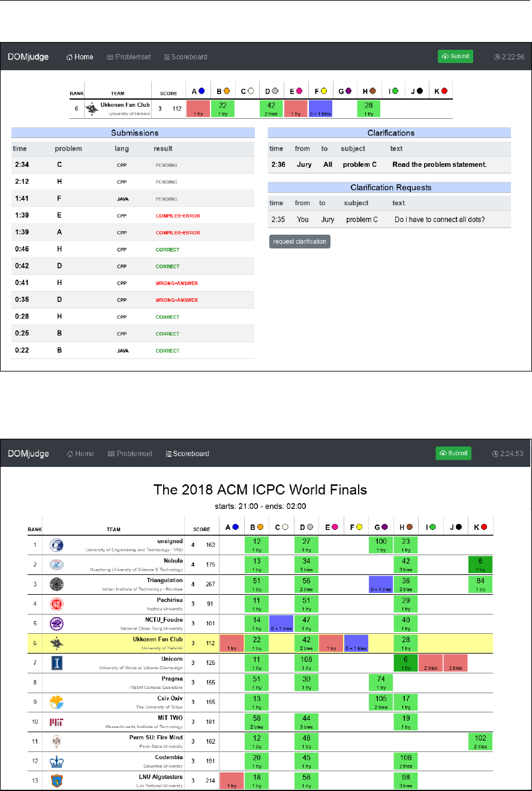Viewport: 532px width, 791px height.
Task: Click the Unicorn team Illinois logo at rank 7
Action: click(x=56, y=663)
